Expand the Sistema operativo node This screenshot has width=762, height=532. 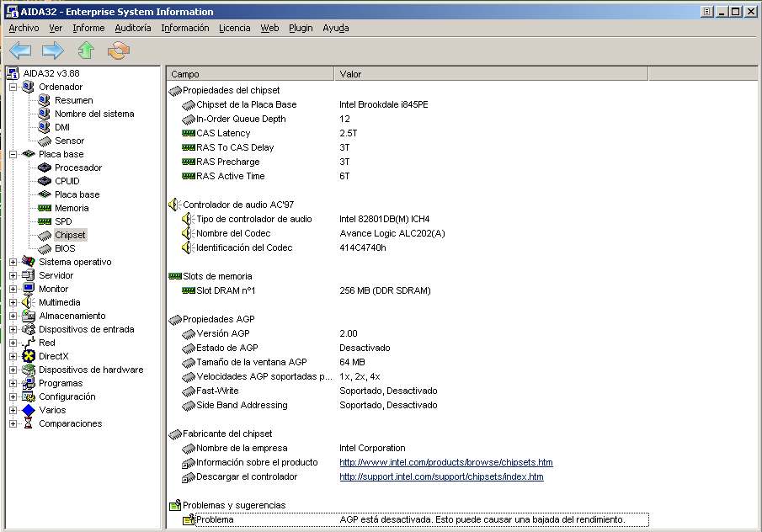pyautogui.click(x=13, y=262)
